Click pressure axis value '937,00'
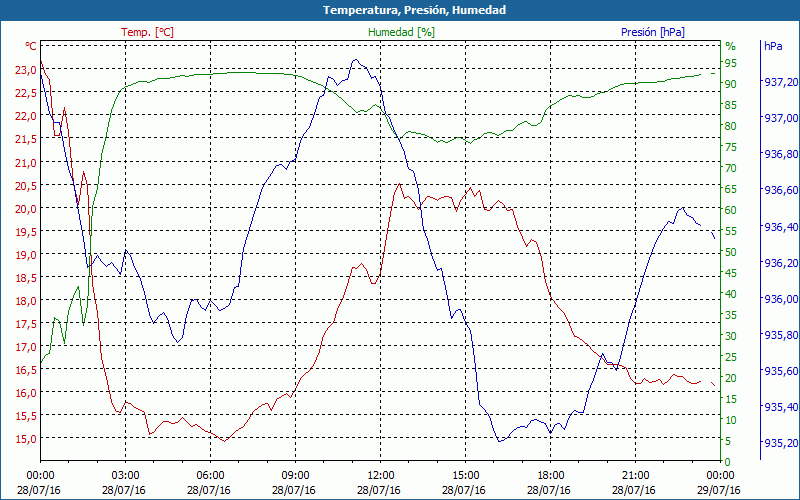Viewport: 800px width, 500px height. [780, 118]
